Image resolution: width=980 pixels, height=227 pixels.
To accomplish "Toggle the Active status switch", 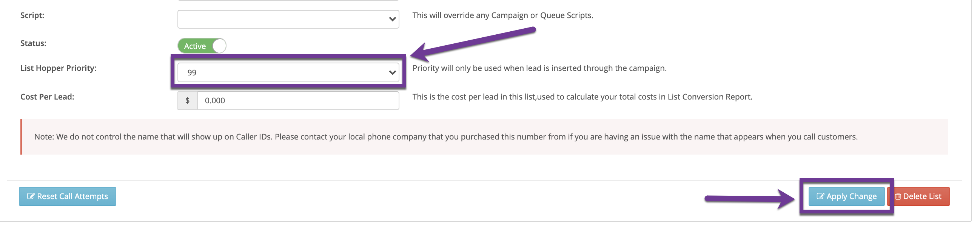I will pos(202,46).
